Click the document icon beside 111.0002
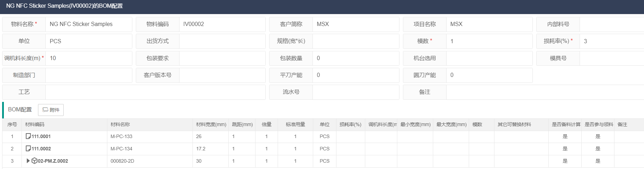The image size is (644, 169). pyautogui.click(x=28, y=149)
